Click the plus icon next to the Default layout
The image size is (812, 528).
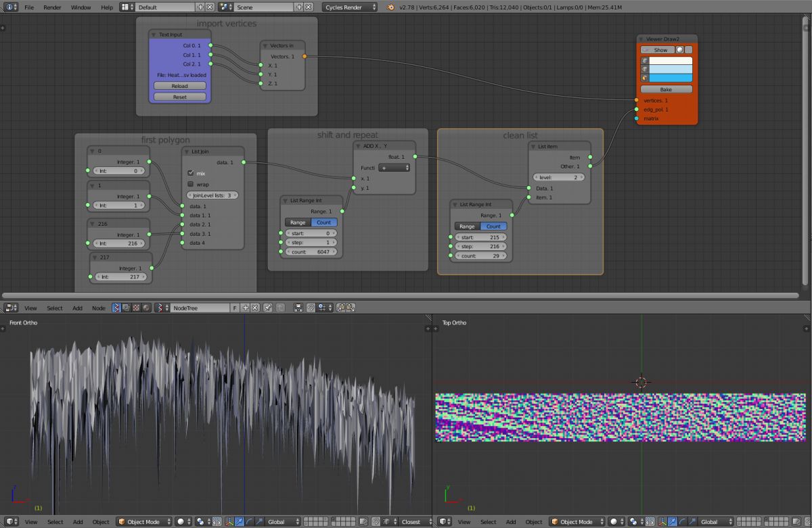200,7
